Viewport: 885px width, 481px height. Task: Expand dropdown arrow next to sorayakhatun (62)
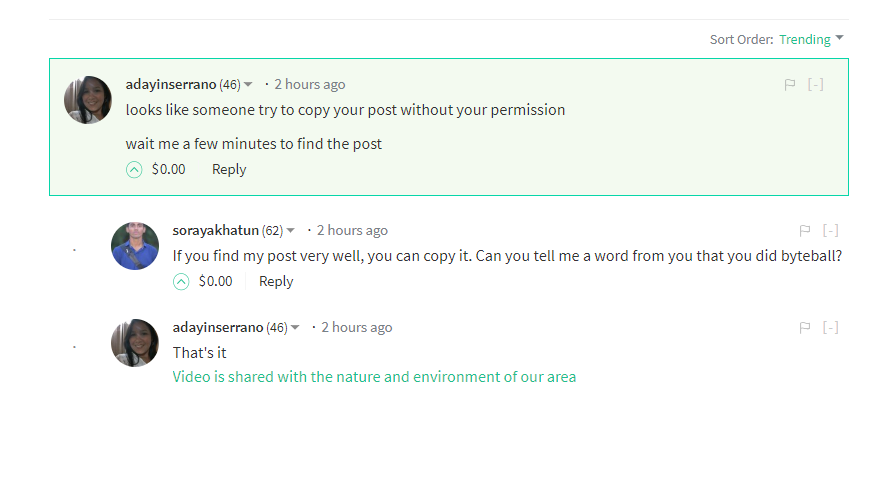(291, 231)
